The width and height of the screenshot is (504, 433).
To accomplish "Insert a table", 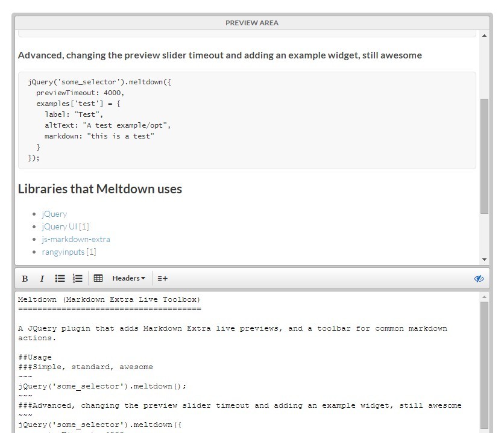I will point(98,278).
